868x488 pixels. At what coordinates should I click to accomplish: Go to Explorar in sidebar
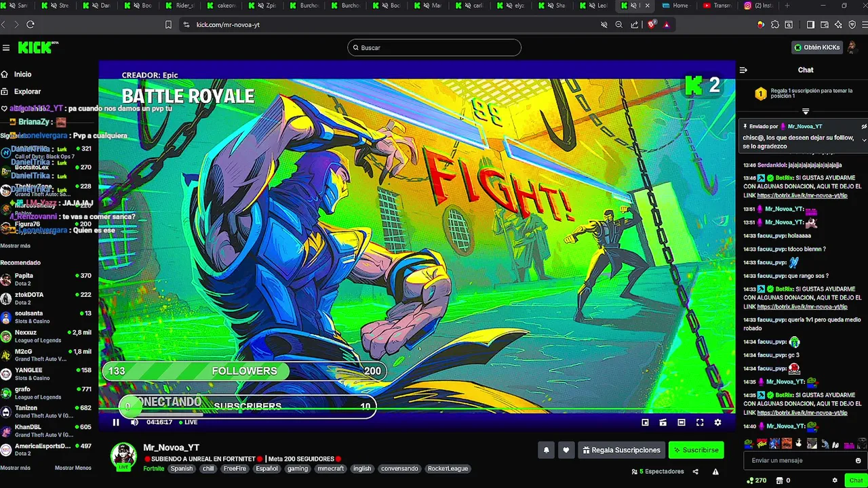(27, 91)
